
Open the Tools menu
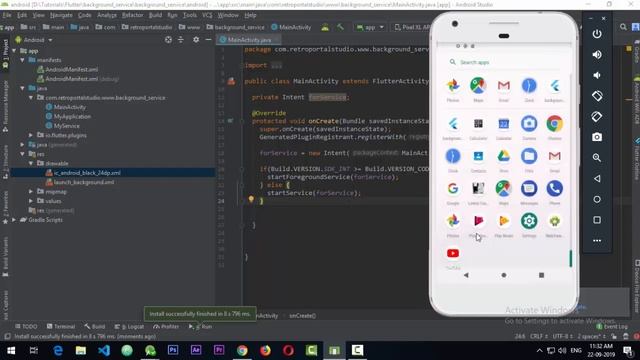[190, 15]
